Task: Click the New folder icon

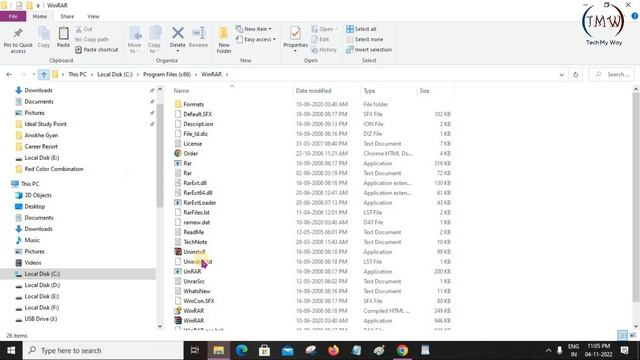Action: 224,33
